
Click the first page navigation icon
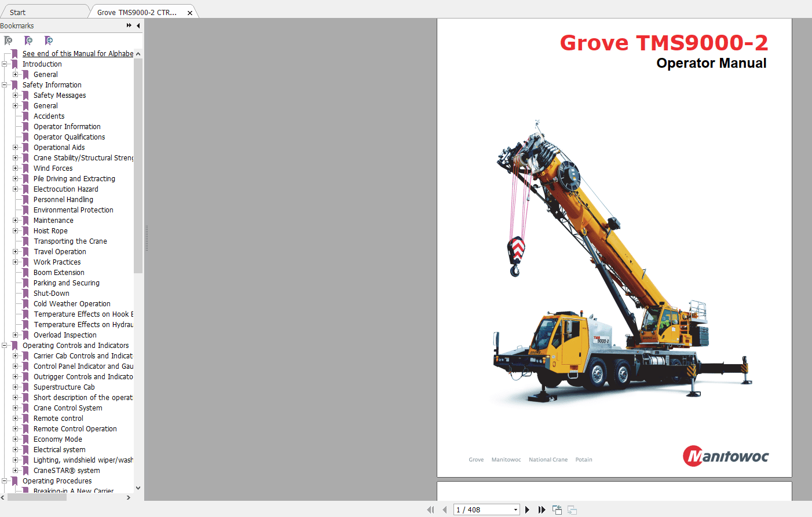[x=430, y=509]
